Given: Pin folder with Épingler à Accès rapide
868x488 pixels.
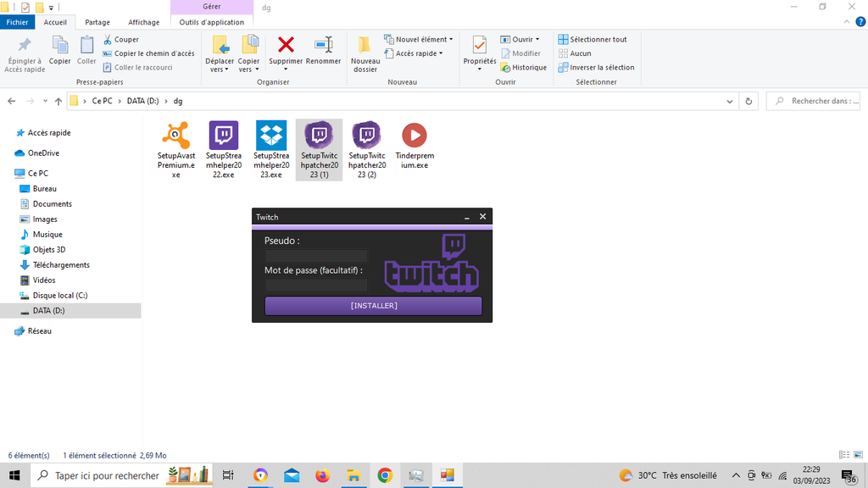Looking at the screenshot, I should coord(25,54).
